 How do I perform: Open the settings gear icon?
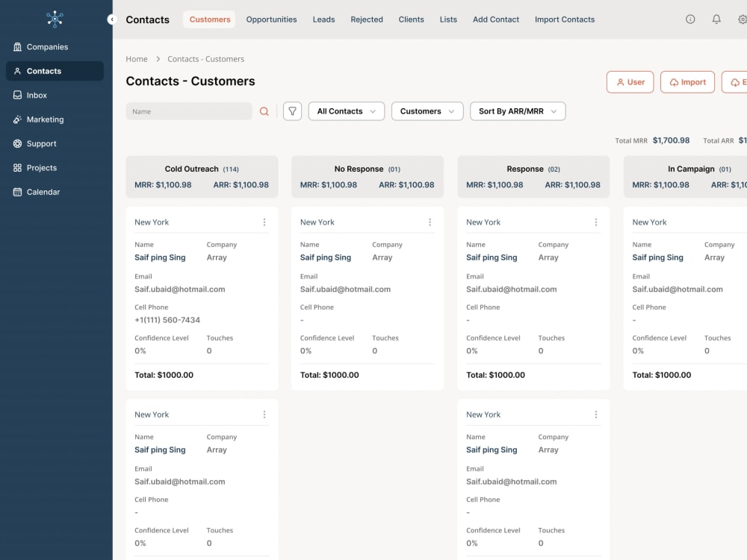(743, 19)
